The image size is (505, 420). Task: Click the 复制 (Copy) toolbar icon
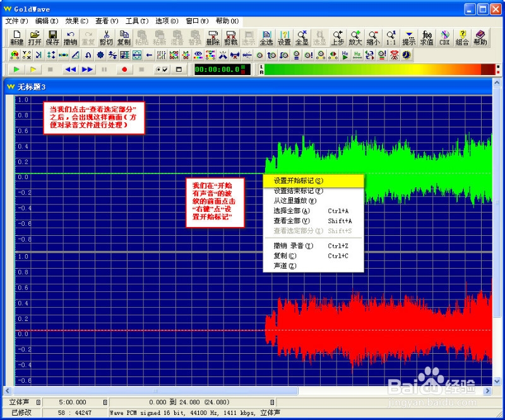pos(124,38)
